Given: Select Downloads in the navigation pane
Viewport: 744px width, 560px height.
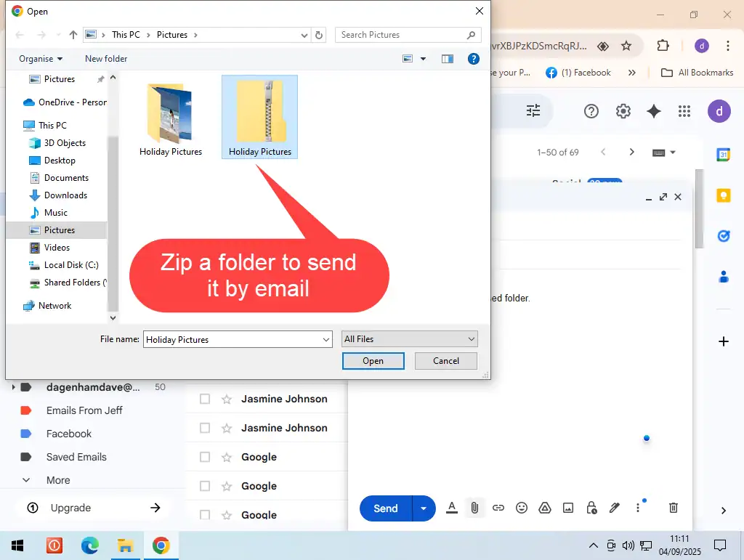Looking at the screenshot, I should tap(65, 195).
